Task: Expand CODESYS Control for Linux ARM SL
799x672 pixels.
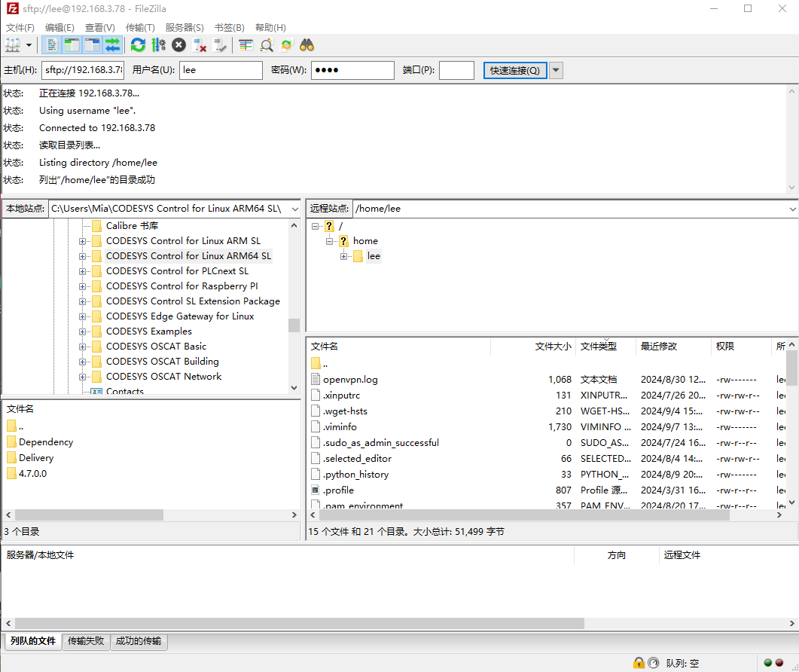Action: click(x=83, y=241)
